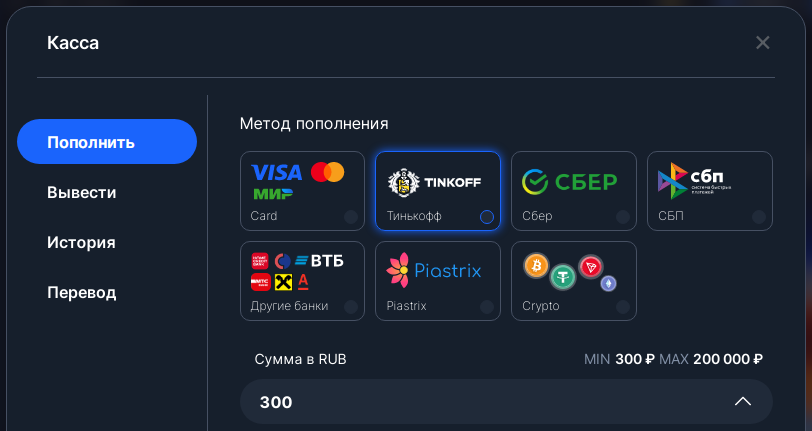The width and height of the screenshot is (812, 431).
Task: Close the Касса dialog
Action: 762,42
